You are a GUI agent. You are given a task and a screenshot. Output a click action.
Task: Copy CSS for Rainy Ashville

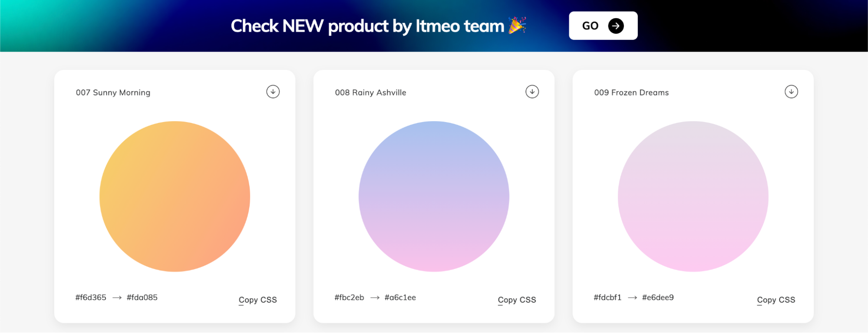point(517,300)
